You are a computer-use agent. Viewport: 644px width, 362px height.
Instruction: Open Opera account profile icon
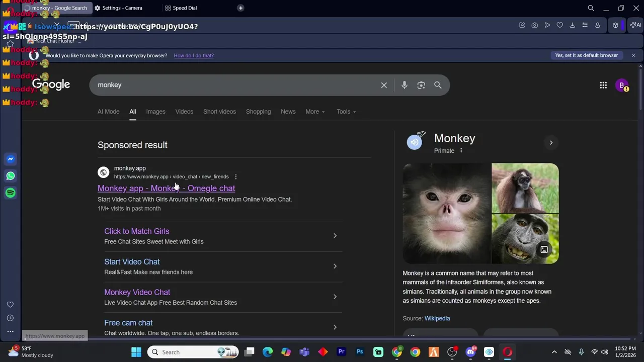598,25
